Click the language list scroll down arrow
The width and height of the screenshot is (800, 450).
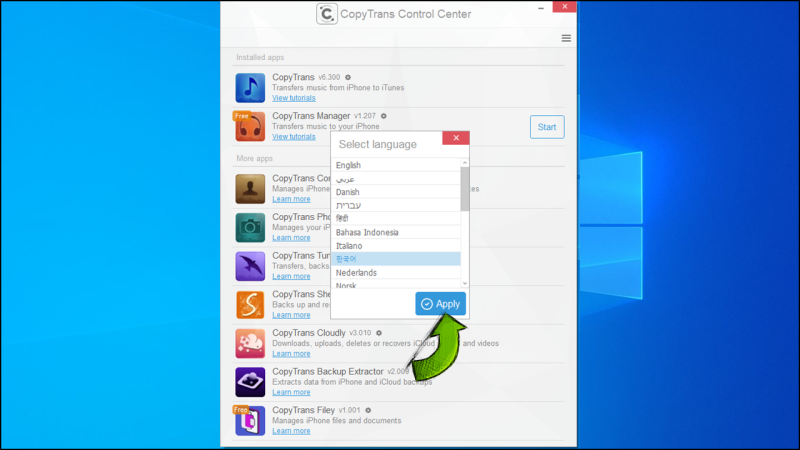(465, 283)
